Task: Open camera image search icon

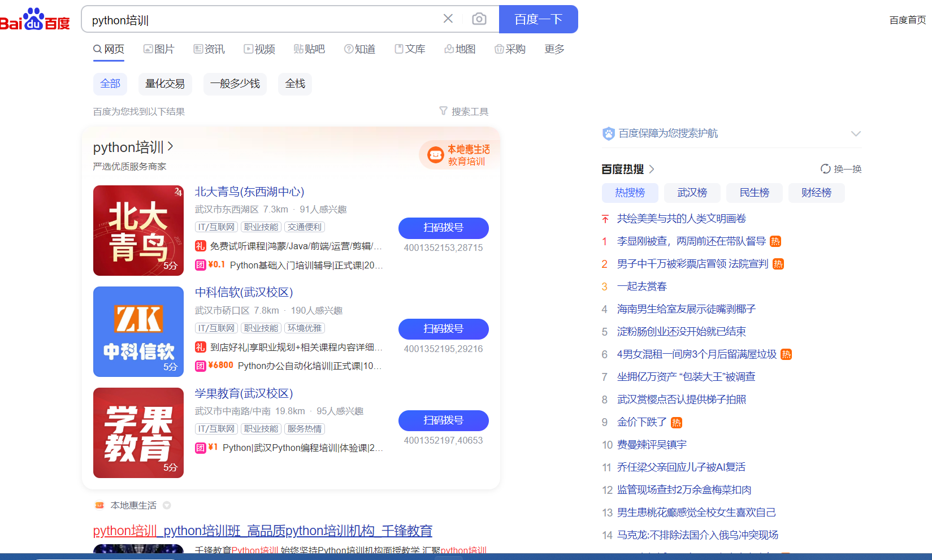Action: 479,19
